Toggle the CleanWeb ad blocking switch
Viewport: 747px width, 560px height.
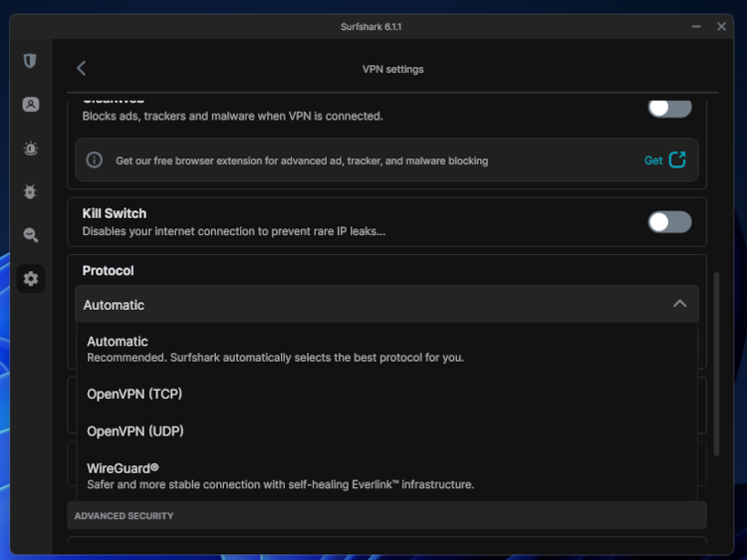point(669,109)
